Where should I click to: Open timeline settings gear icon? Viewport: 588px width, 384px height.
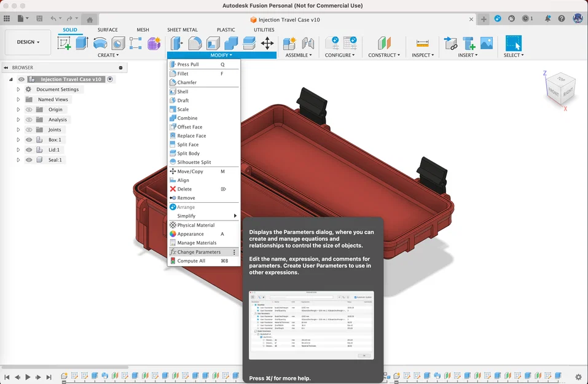(x=578, y=377)
